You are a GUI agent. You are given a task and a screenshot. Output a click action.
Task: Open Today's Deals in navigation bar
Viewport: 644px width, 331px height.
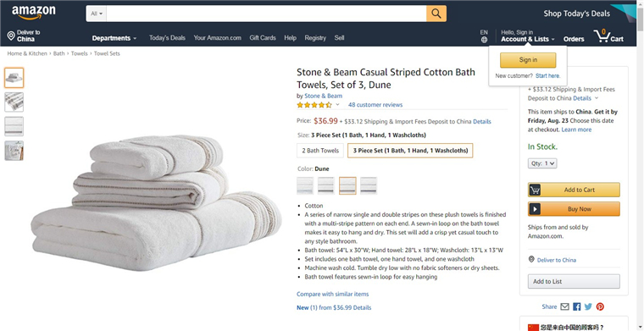click(167, 38)
